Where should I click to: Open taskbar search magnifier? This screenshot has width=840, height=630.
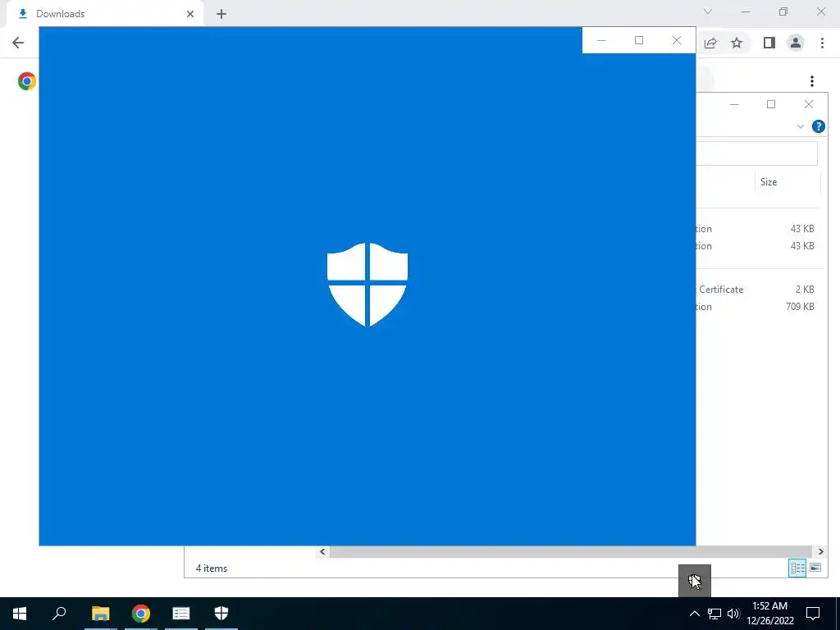59,614
